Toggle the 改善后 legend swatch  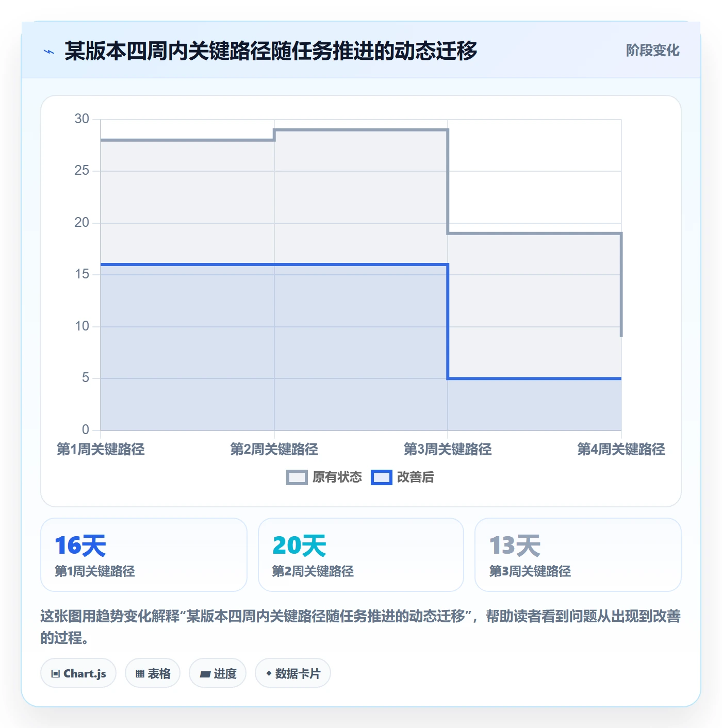[382, 477]
